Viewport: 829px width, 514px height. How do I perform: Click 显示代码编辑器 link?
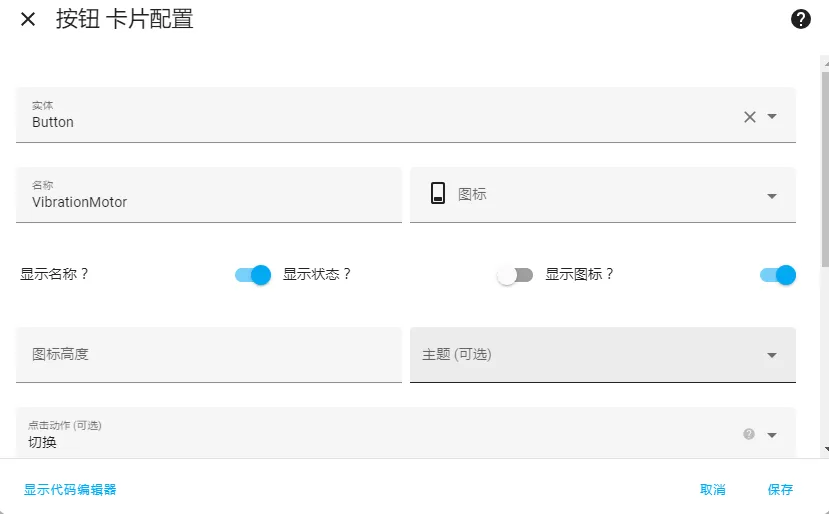coord(70,490)
